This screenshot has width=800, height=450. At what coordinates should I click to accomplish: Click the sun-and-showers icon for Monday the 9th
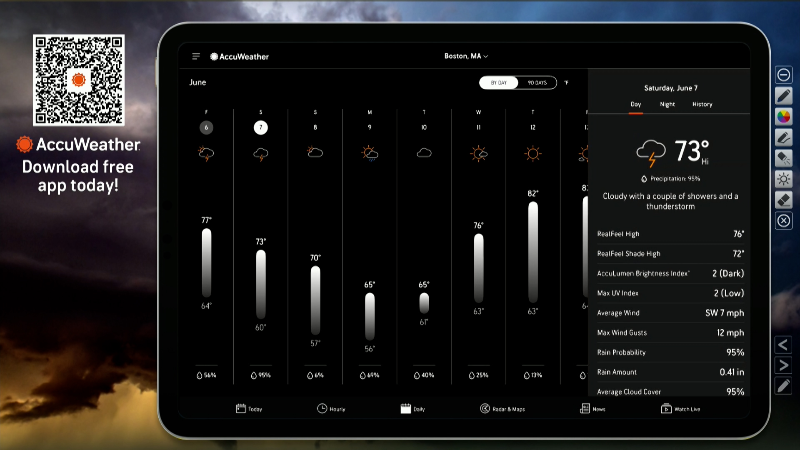[x=370, y=153]
